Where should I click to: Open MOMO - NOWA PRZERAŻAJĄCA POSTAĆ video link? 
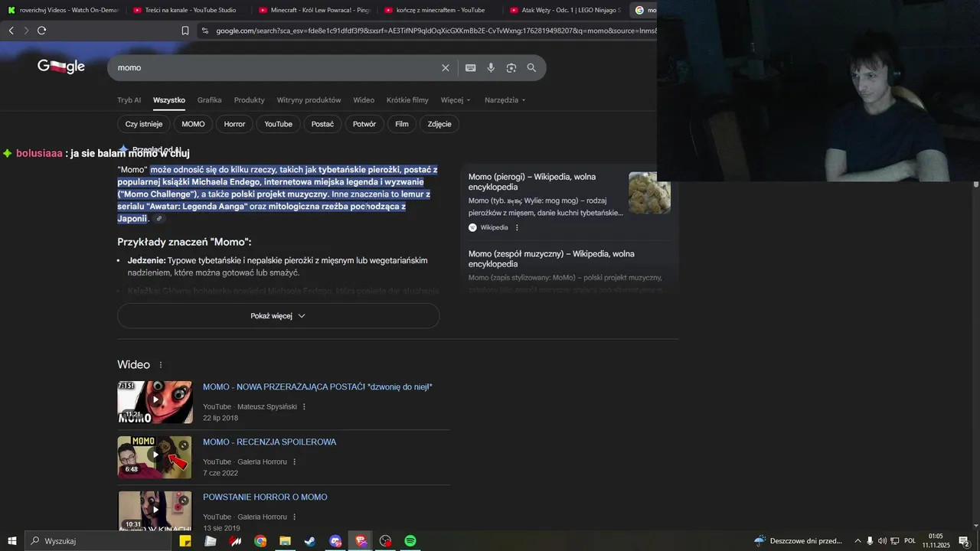(318, 387)
